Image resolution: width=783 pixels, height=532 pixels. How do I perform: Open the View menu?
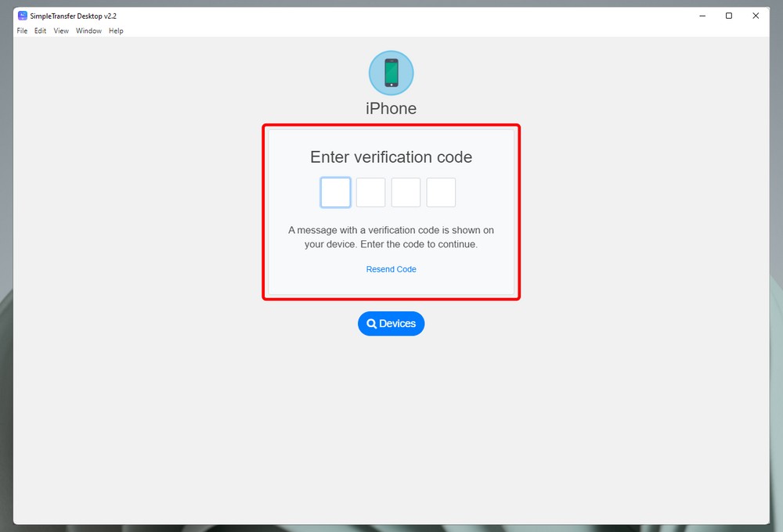61,31
